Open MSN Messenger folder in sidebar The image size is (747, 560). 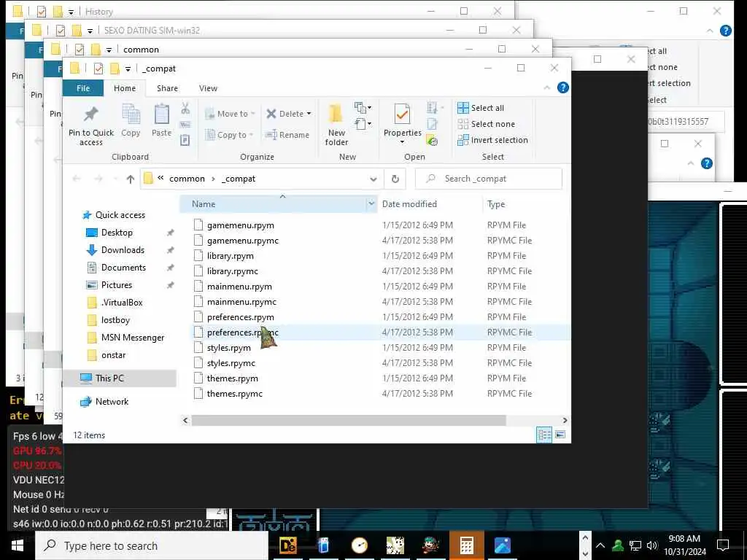tap(133, 338)
